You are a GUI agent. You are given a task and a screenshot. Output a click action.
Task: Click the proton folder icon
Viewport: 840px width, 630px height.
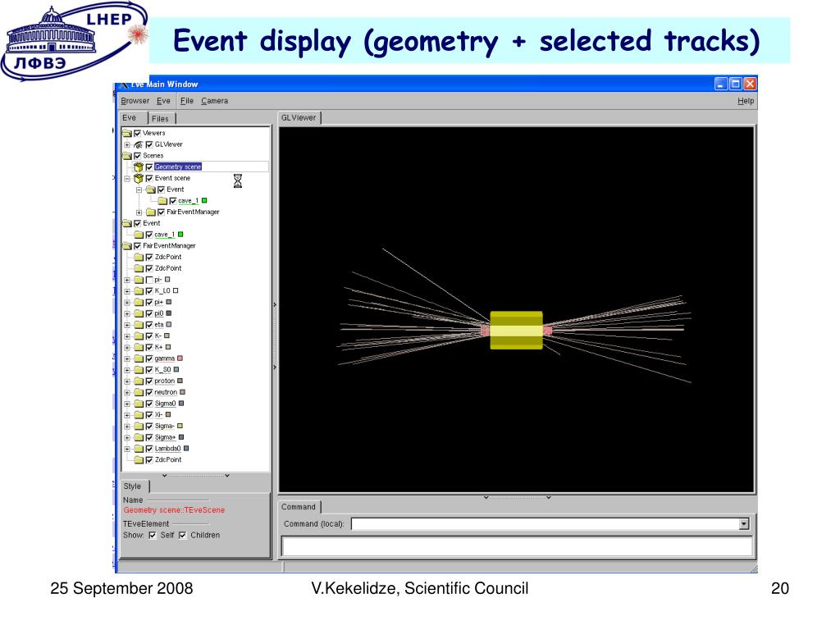(139, 381)
